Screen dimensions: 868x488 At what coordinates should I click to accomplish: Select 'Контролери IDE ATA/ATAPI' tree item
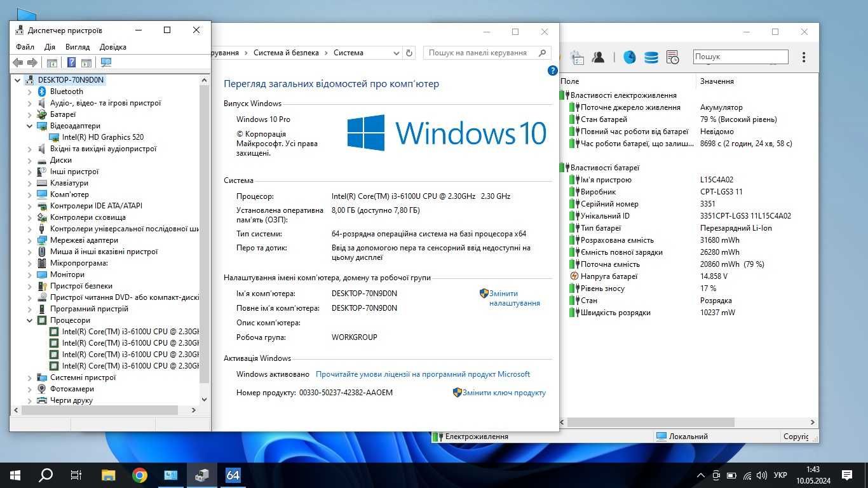(x=96, y=206)
